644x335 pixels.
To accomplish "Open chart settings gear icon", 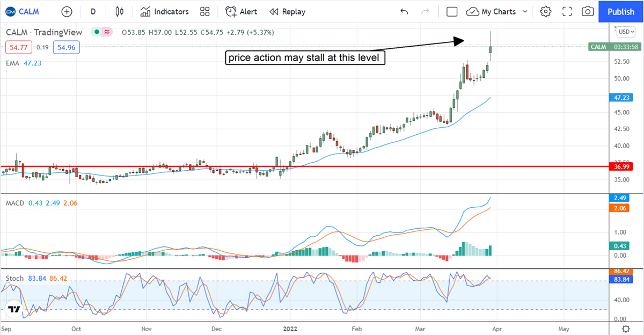I will click(x=546, y=11).
